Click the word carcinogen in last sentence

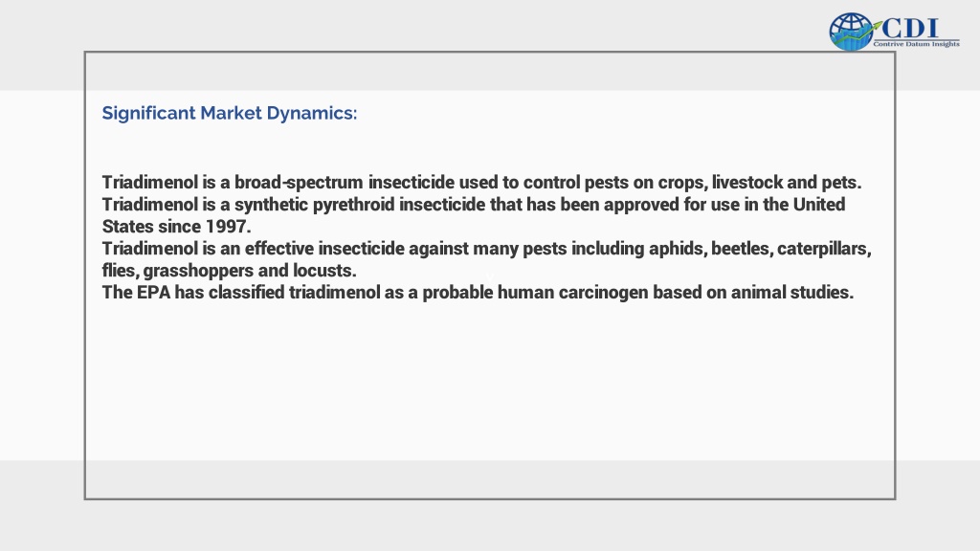click(603, 293)
